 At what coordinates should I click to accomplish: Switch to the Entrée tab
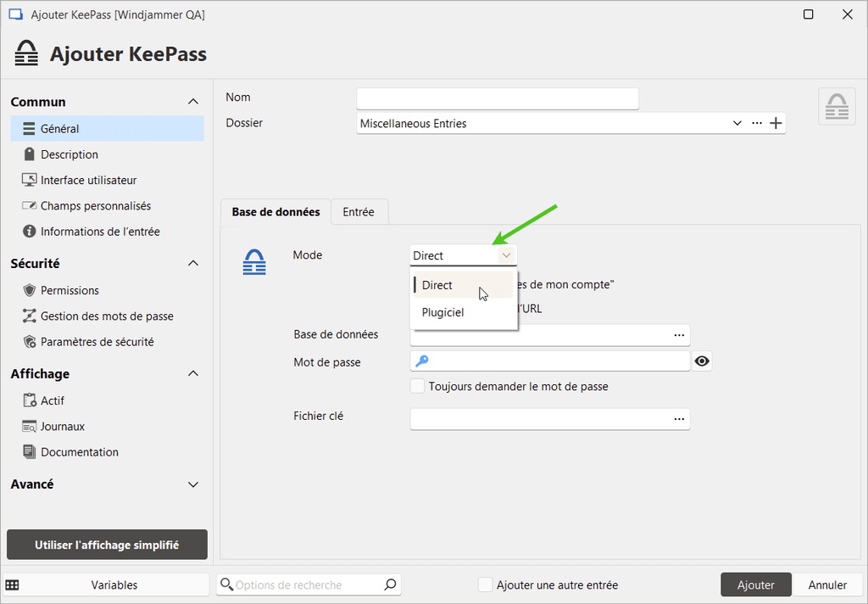click(359, 211)
